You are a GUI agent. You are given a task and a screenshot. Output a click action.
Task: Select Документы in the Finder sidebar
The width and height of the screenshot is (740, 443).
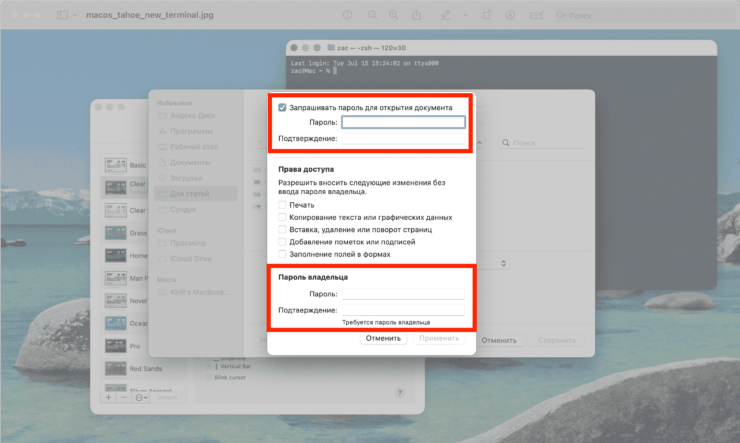(190, 162)
